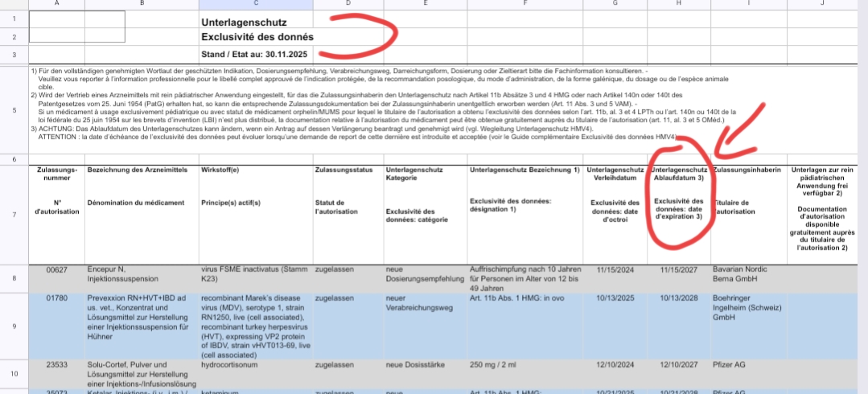
Task: Click the 'Unterlagenschutz Ablaufdatum 3)' header cell
Action: pyautogui.click(x=679, y=214)
